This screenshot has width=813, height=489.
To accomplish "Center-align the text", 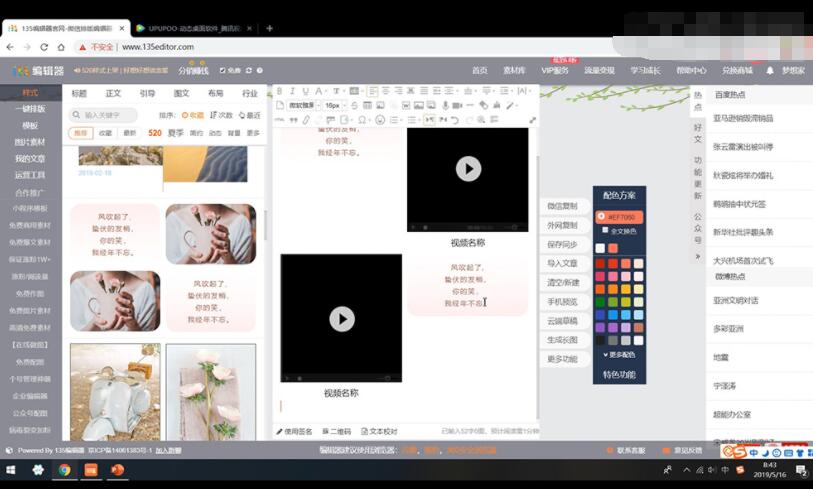I will pos(386,91).
